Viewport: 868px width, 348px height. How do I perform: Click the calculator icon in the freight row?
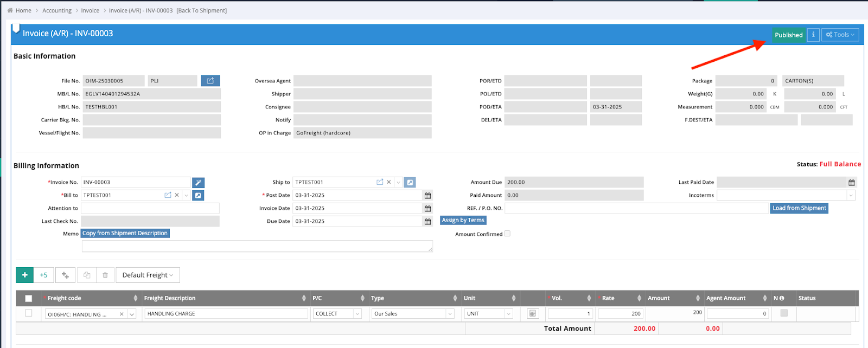click(x=532, y=314)
